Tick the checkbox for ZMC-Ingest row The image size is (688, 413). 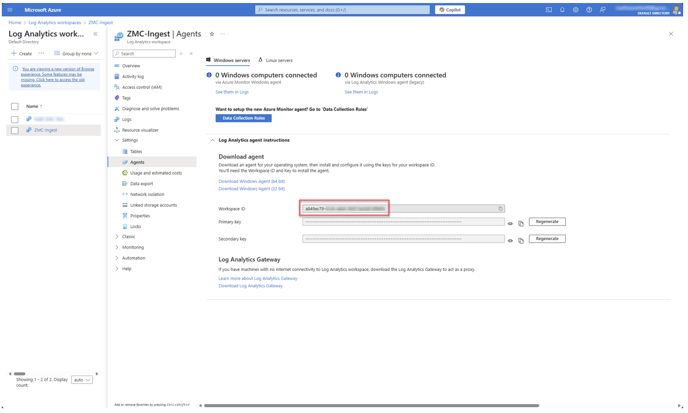coord(14,130)
